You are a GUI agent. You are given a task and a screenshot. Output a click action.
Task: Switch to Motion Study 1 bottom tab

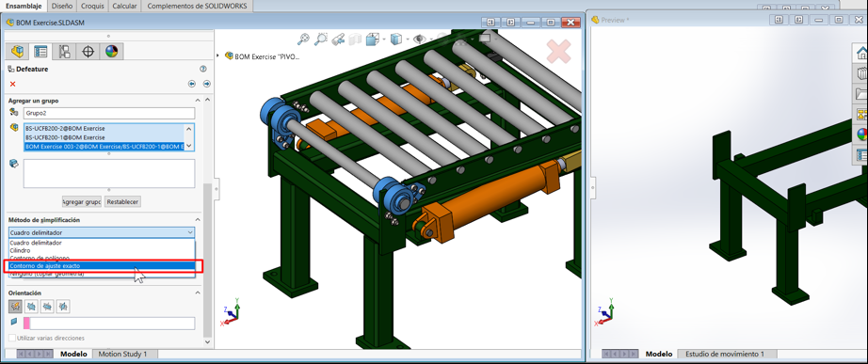[x=124, y=354]
